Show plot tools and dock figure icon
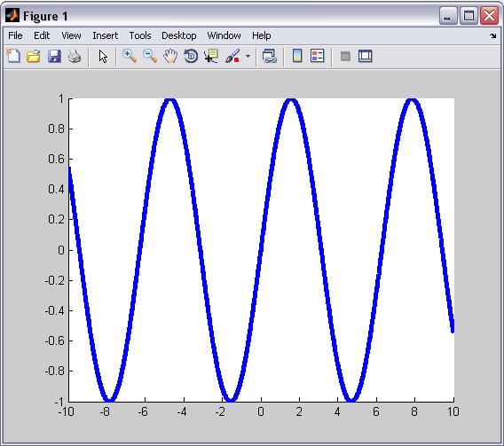 pos(366,56)
